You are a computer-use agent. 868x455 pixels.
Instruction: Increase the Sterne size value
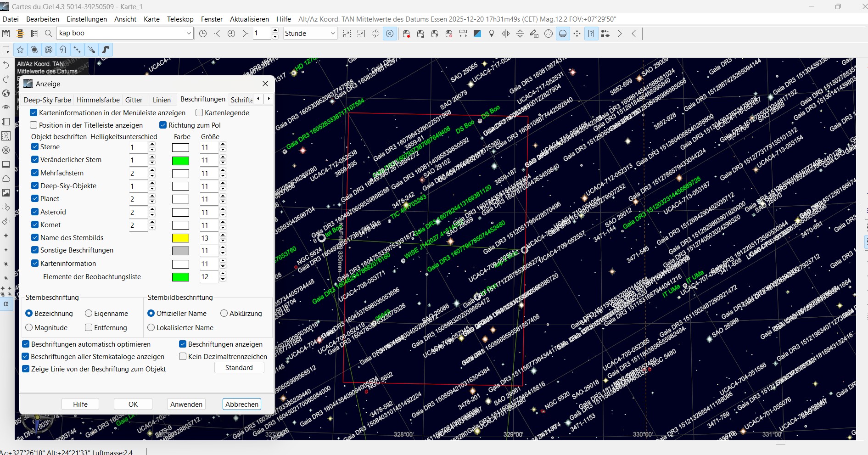click(x=223, y=145)
